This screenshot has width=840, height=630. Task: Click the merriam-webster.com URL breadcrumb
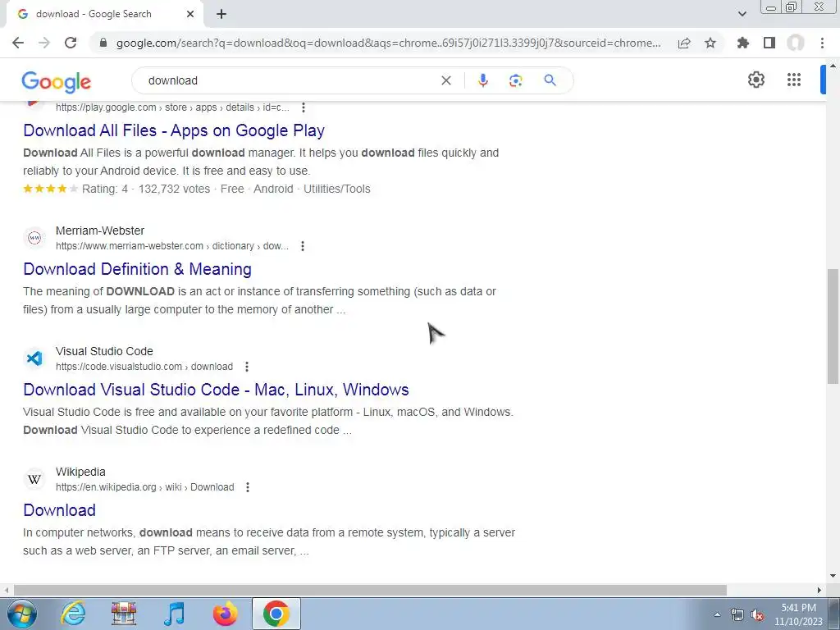click(x=172, y=246)
